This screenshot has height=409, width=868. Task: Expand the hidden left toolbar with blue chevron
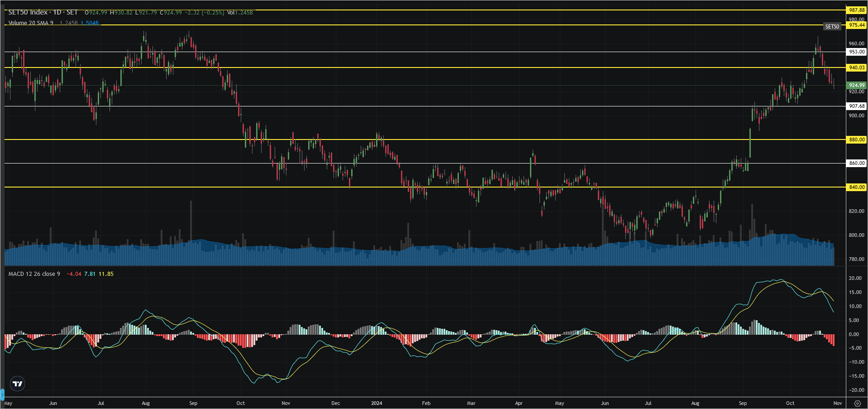[2, 395]
